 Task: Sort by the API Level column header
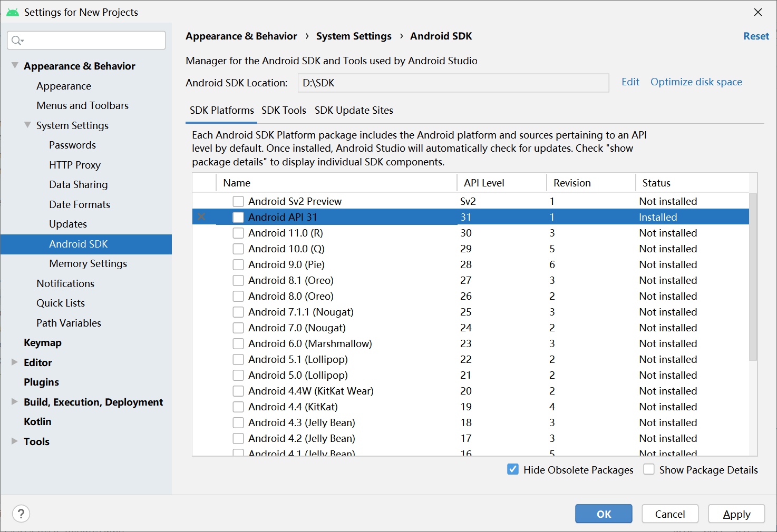click(501, 183)
